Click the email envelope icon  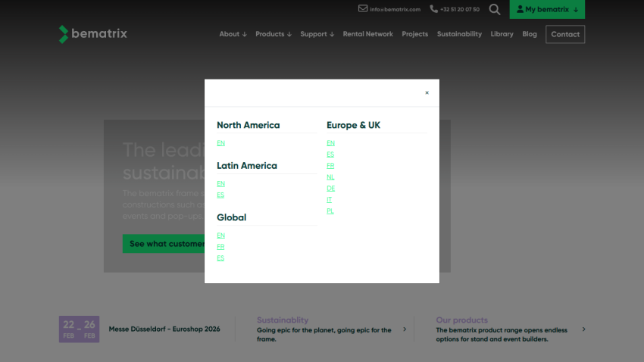click(363, 8)
